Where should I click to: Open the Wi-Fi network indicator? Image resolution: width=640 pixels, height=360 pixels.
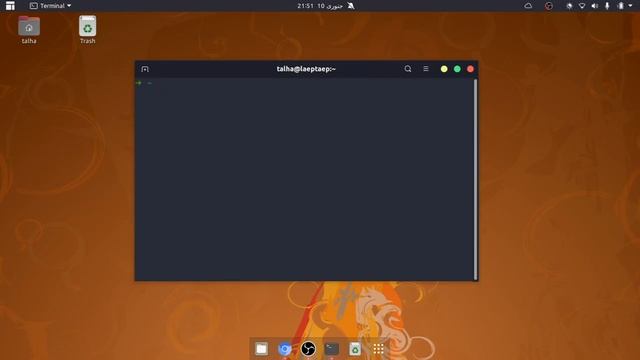(582, 6)
